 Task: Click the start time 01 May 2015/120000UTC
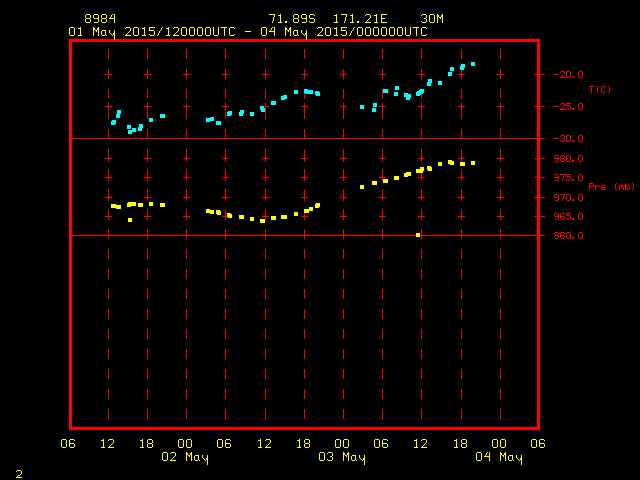pos(152,32)
